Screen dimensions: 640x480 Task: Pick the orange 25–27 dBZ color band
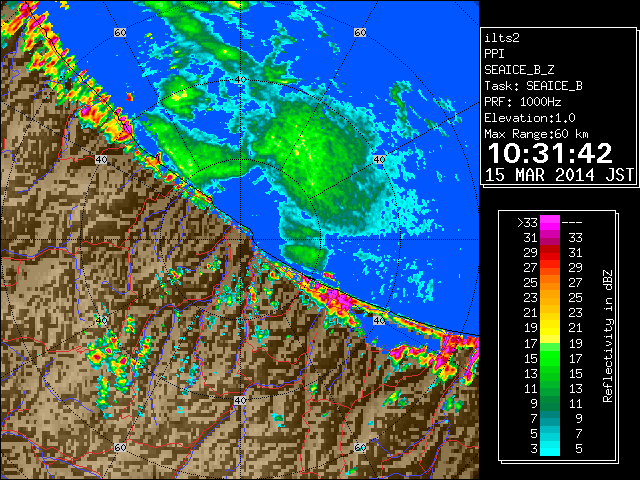coord(550,283)
